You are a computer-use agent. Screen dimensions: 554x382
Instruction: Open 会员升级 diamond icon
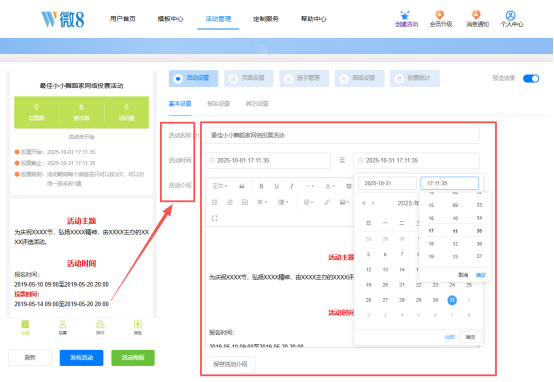point(440,15)
